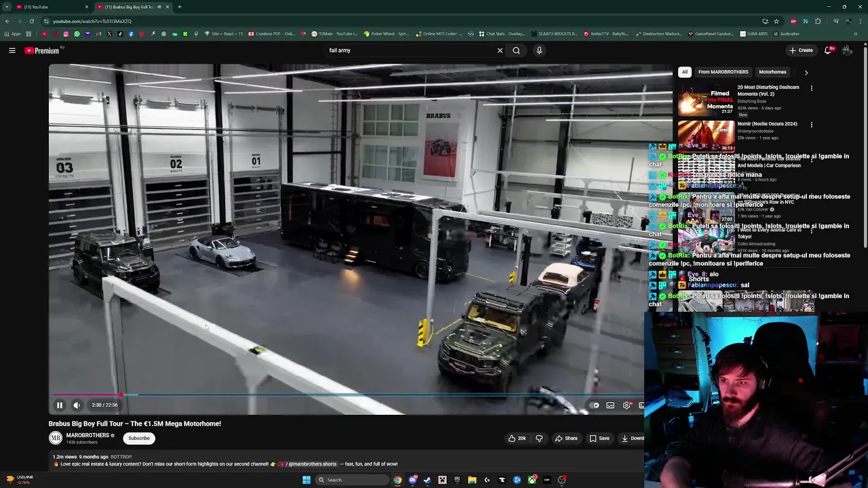Image resolution: width=868 pixels, height=488 pixels.
Task: Open the Nomir (Noche Oscura 2024) video title
Action: pyautogui.click(x=767, y=124)
